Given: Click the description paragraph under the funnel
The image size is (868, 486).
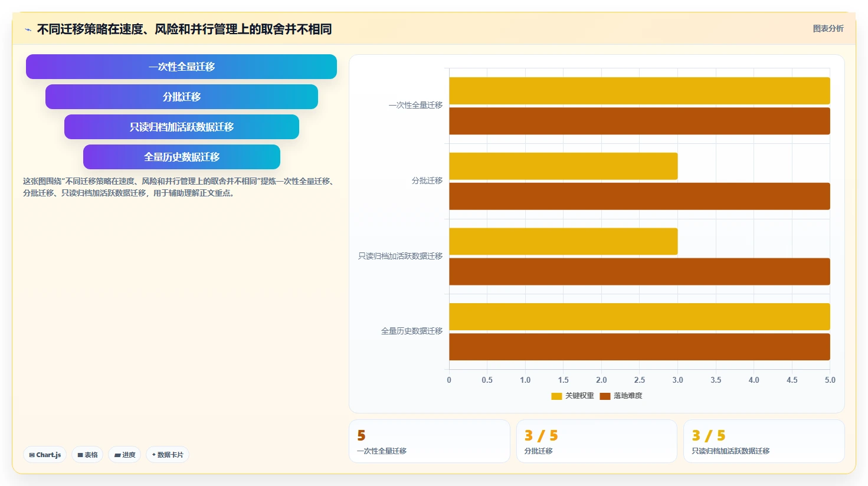Looking at the screenshot, I should 180,187.
